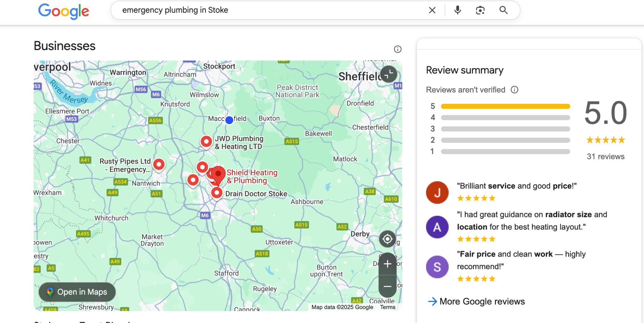Click the Derby map label
The width and height of the screenshot is (644, 323).
(x=360, y=234)
